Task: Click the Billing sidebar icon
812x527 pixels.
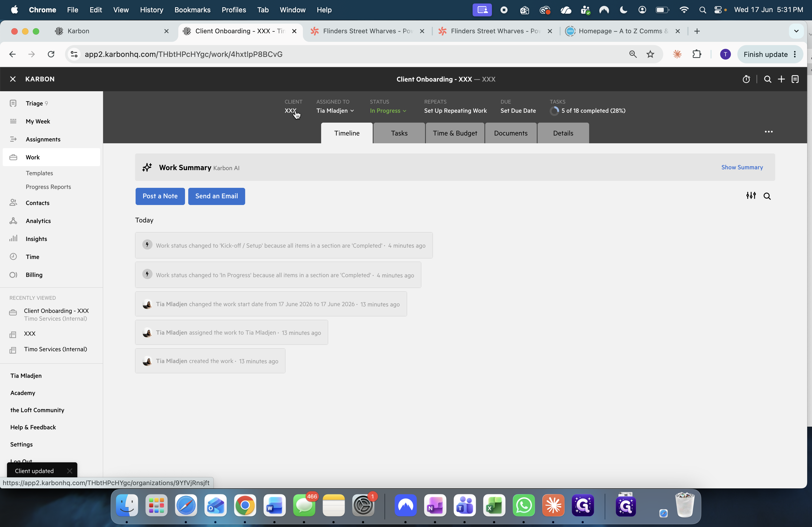Action: pos(13,275)
